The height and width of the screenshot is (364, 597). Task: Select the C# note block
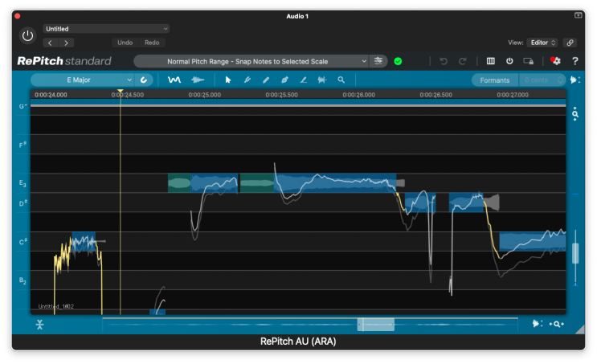84,241
